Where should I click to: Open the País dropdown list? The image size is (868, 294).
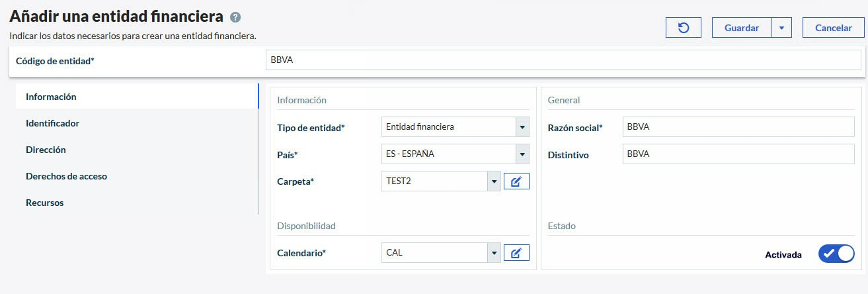(x=522, y=154)
